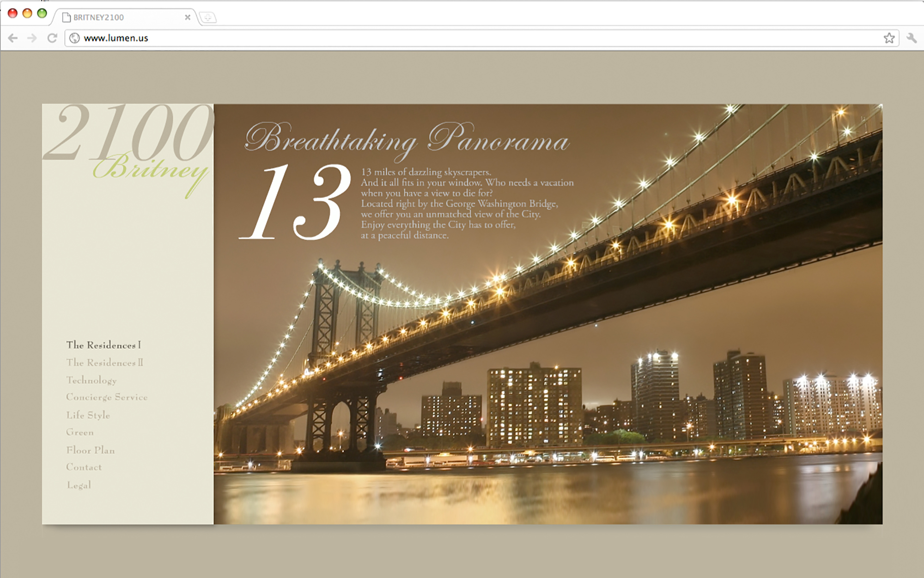This screenshot has height=578, width=924.
Task: Select the Green menu link
Action: click(x=80, y=432)
